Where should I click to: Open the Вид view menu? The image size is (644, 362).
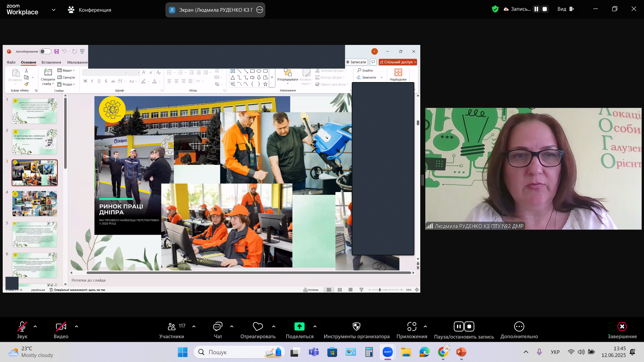coord(566,9)
